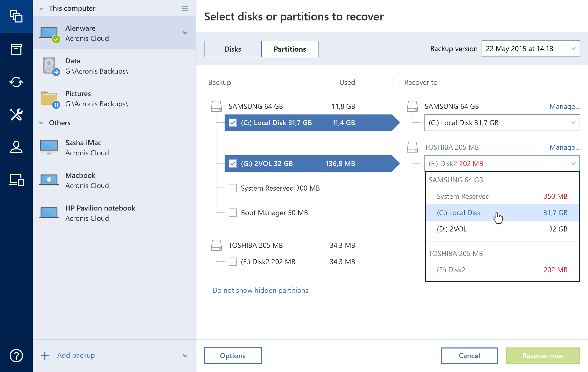Click the plus icon for Add backup

[45, 355]
